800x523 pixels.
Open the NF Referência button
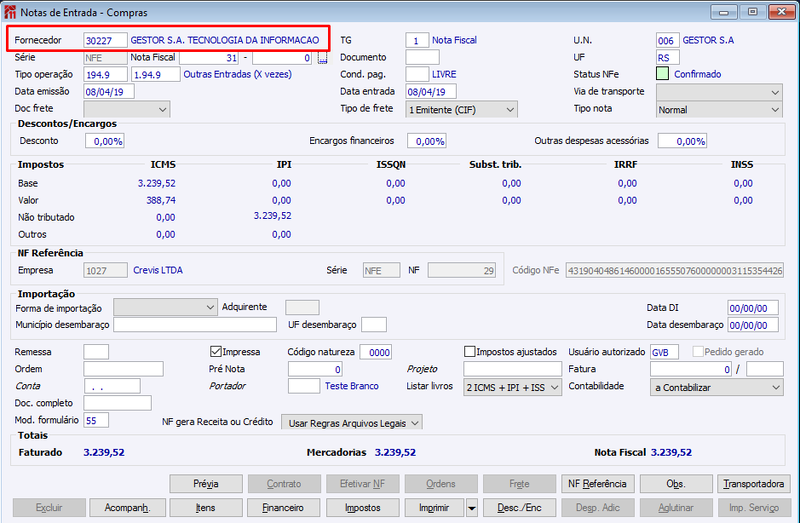tap(597, 484)
